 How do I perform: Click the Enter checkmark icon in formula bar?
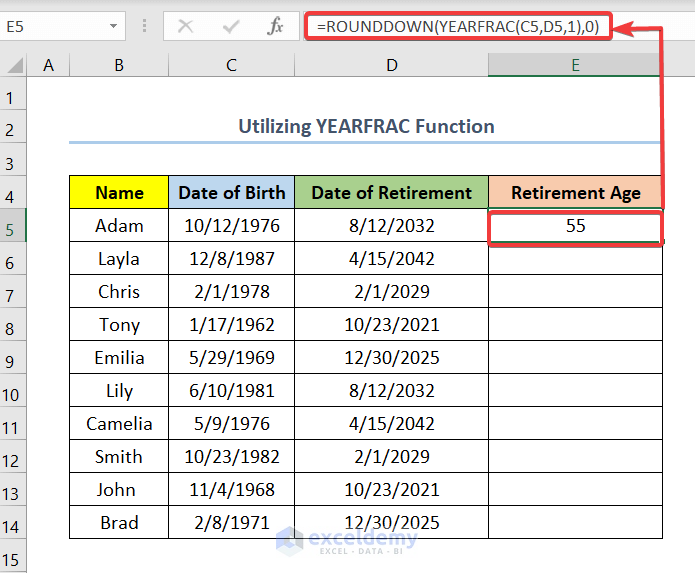(x=230, y=27)
